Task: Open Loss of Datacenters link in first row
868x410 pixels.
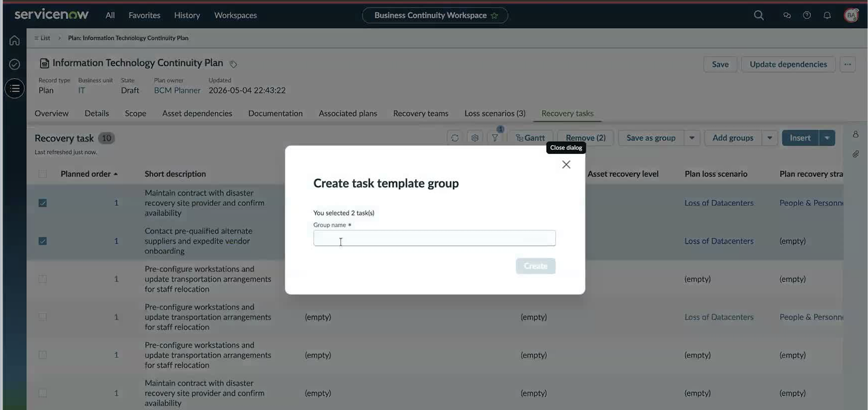Action: pos(719,203)
